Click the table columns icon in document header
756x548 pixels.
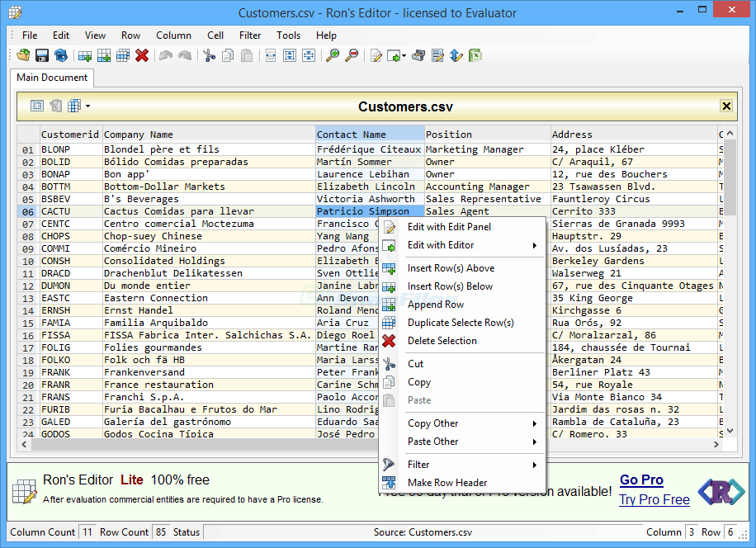74,106
